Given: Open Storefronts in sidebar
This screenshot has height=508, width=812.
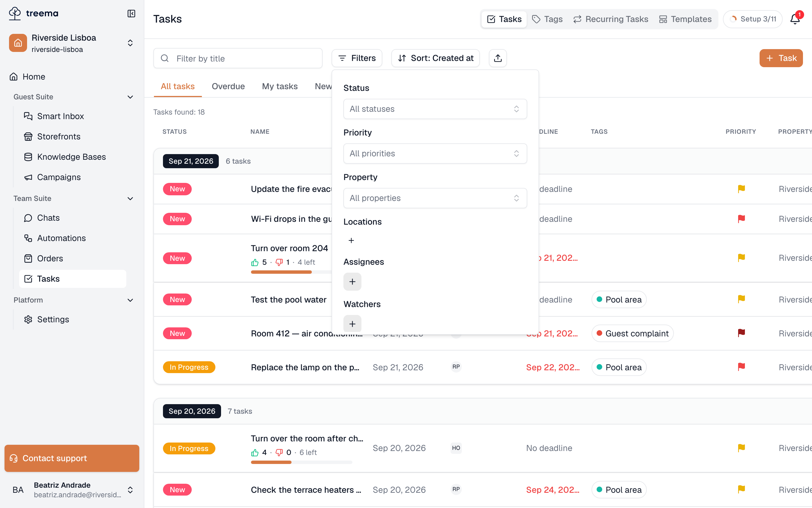Looking at the screenshot, I should click(x=73, y=137).
